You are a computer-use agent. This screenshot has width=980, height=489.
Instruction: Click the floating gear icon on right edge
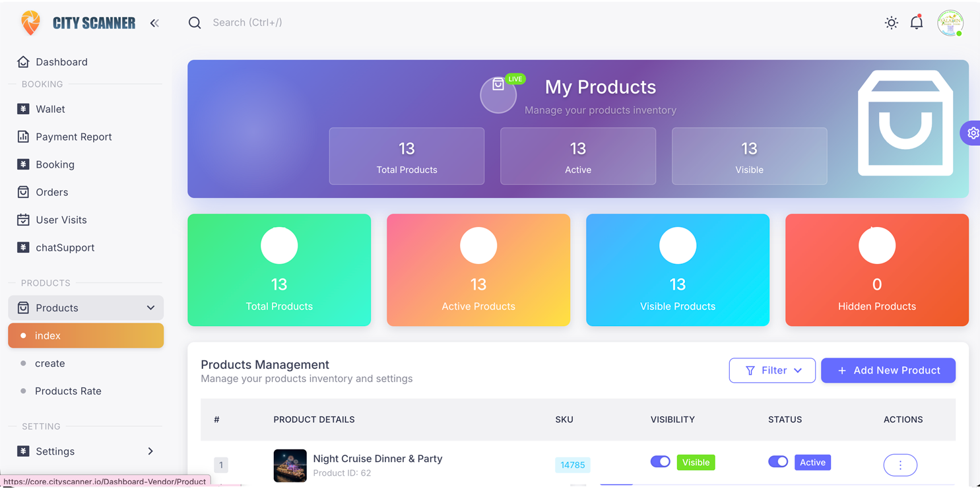point(973,133)
